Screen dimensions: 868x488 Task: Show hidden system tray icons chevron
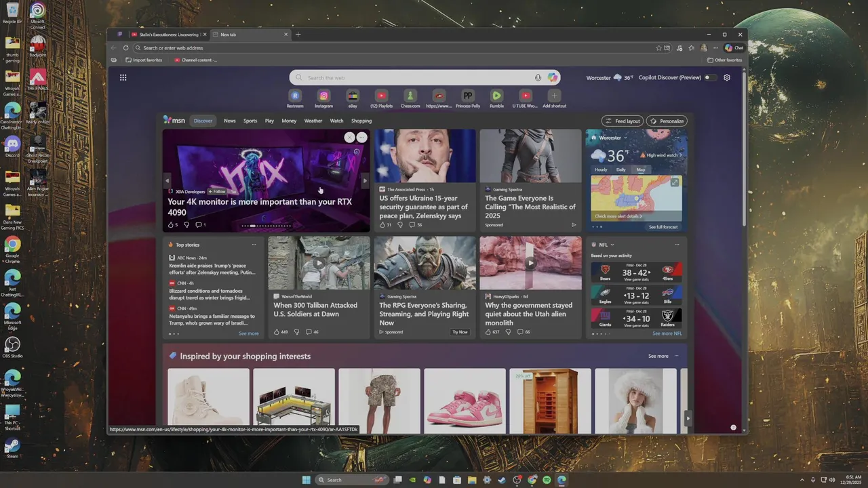coord(802,480)
